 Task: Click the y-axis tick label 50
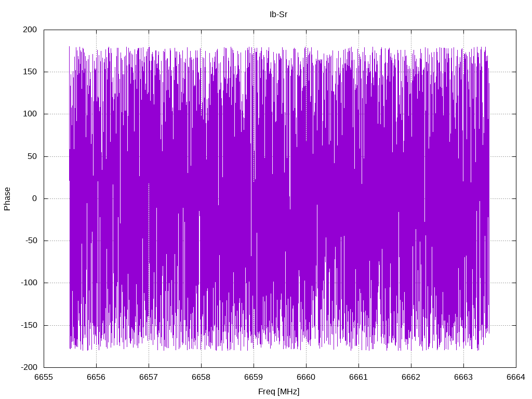point(32,156)
